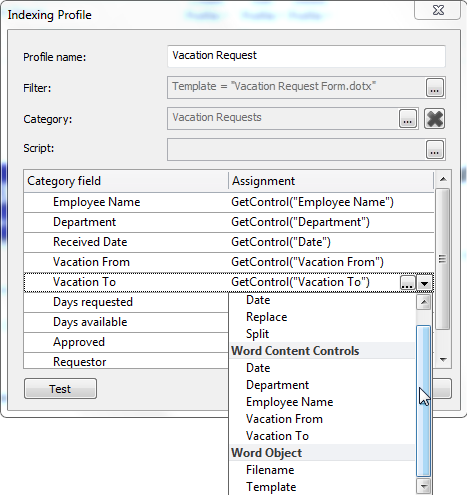This screenshot has height=495, width=467.
Task: Select Filename under Word Object
Action: click(322, 470)
